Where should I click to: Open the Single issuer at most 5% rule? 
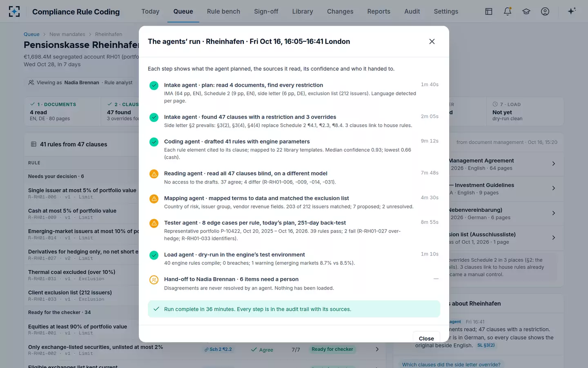[x=82, y=190]
